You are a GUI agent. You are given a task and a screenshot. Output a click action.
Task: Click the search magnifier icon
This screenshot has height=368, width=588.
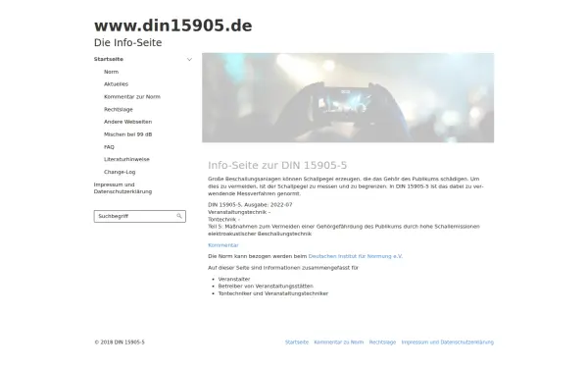tap(179, 216)
